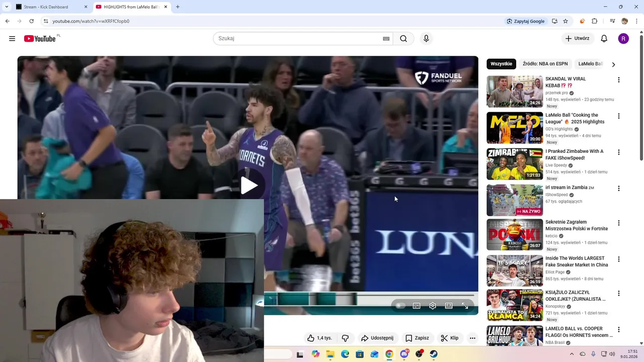Open the przemek pro channel link

[556, 93]
